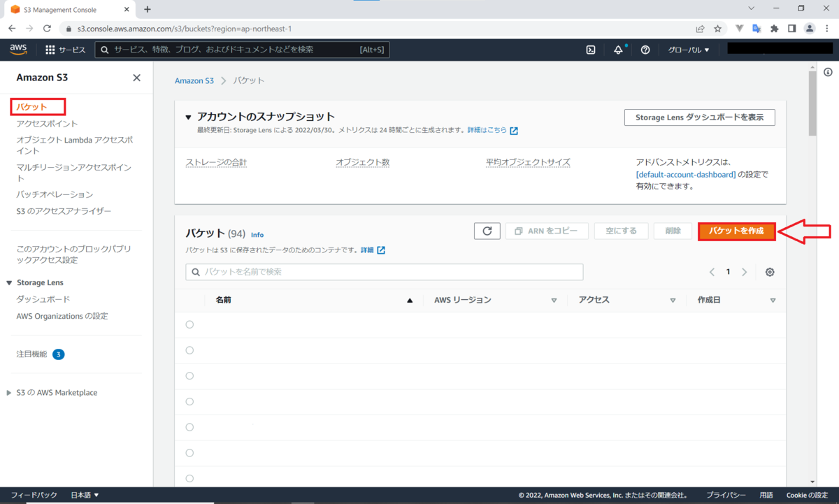The width and height of the screenshot is (839, 504).
Task: Toggle the browser side panel icon
Action: click(792, 29)
